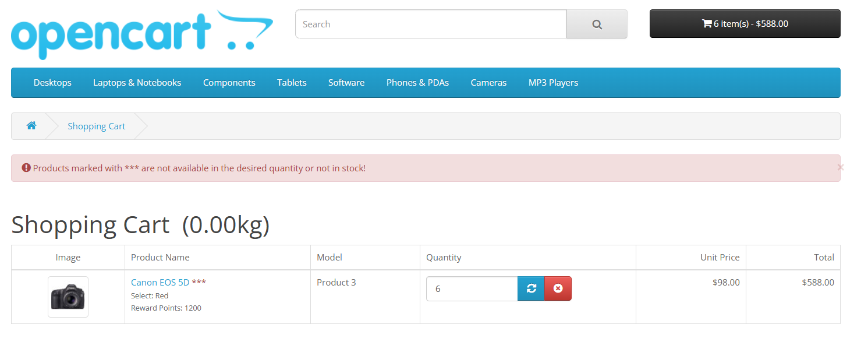Viewport: 868px width, 338px height.
Task: Open the Desktops menu
Action: click(x=52, y=83)
